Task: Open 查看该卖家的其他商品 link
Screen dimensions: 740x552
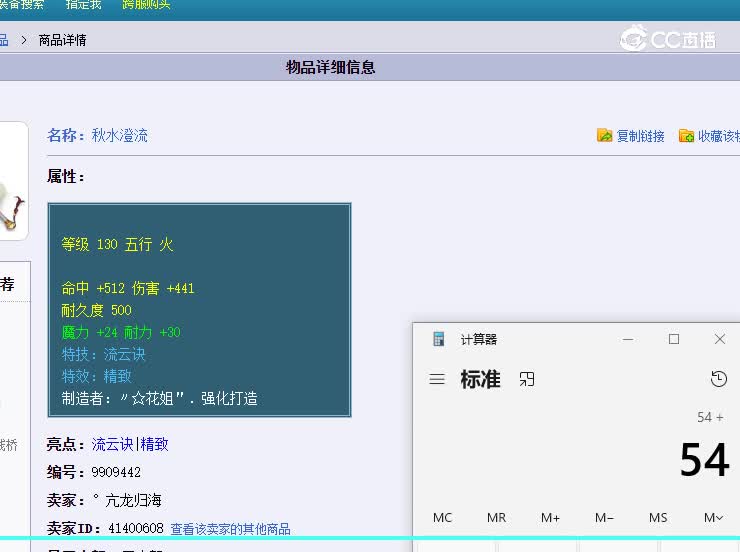Action: click(230, 529)
